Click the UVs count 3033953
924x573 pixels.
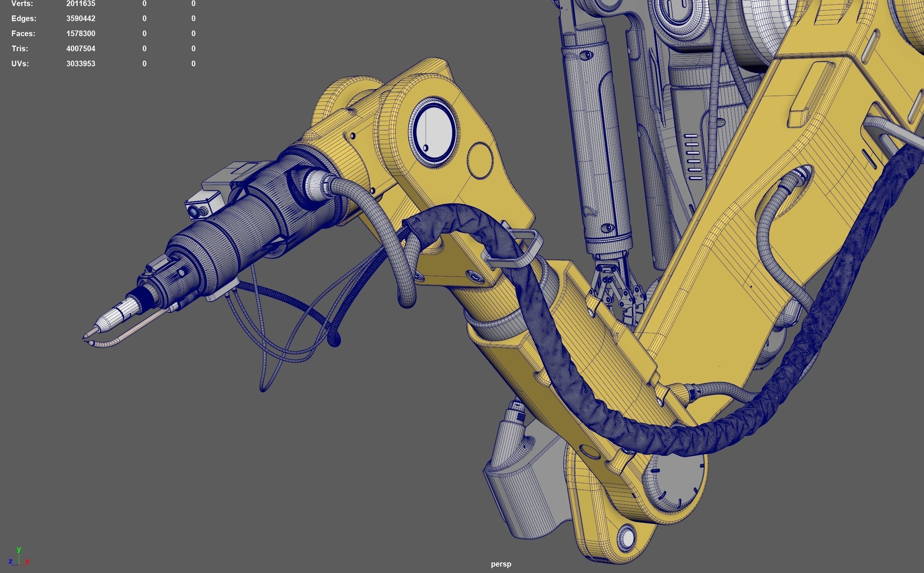coord(80,64)
